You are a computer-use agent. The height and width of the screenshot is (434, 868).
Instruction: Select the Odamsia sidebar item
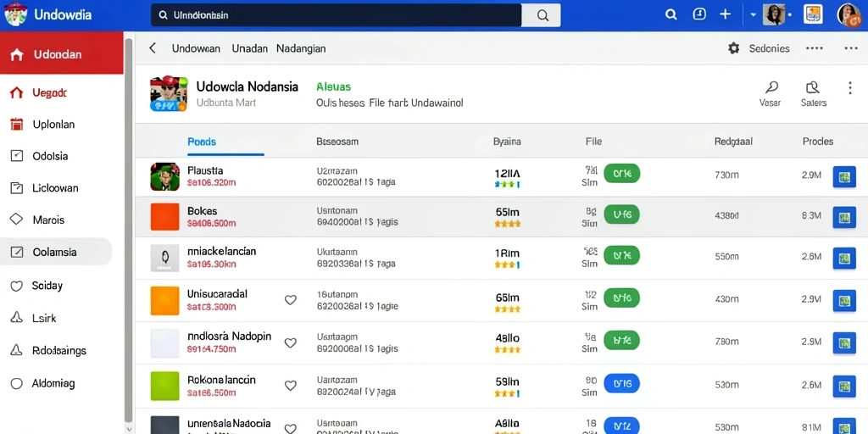pyautogui.click(x=55, y=252)
